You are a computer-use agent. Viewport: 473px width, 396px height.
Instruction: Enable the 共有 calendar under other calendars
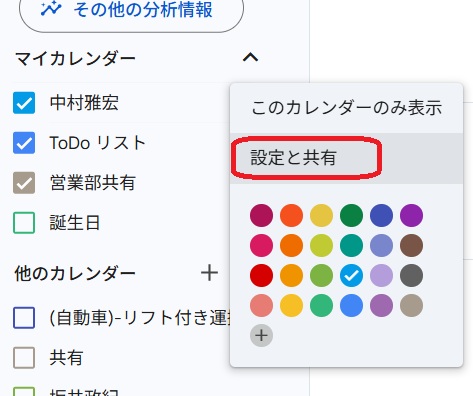pyautogui.click(x=24, y=358)
